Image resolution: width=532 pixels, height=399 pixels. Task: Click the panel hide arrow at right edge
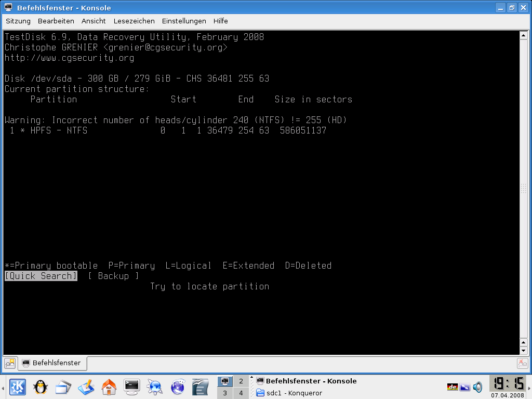click(529, 388)
